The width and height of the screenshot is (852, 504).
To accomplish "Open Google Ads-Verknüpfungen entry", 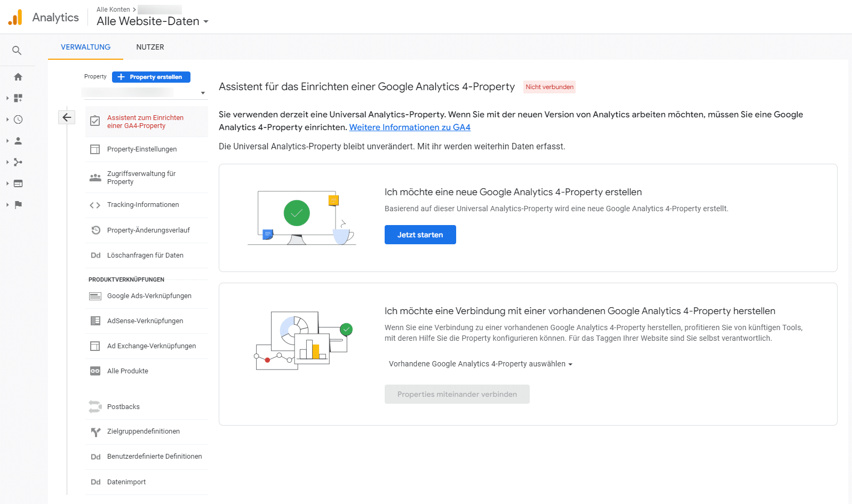I will coord(147,296).
